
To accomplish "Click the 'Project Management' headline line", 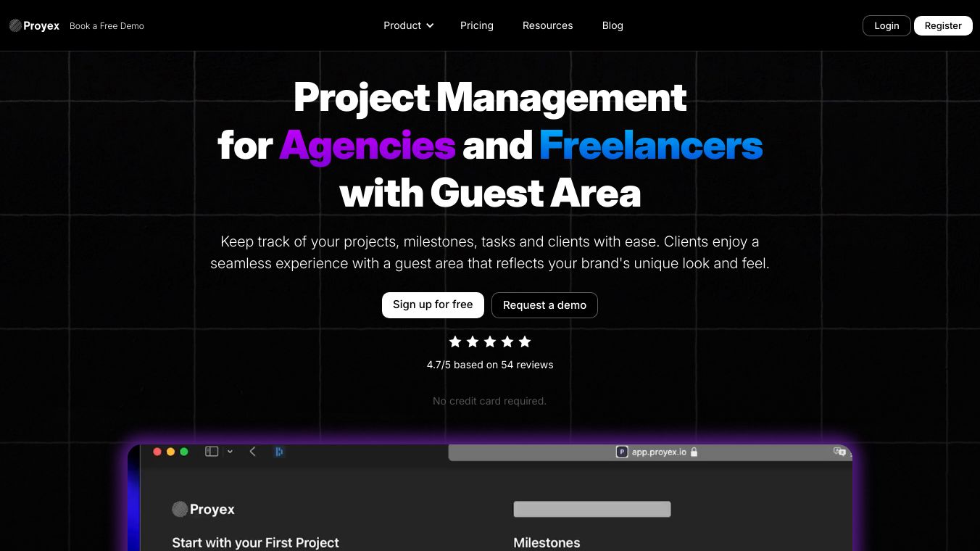I will pos(490,97).
